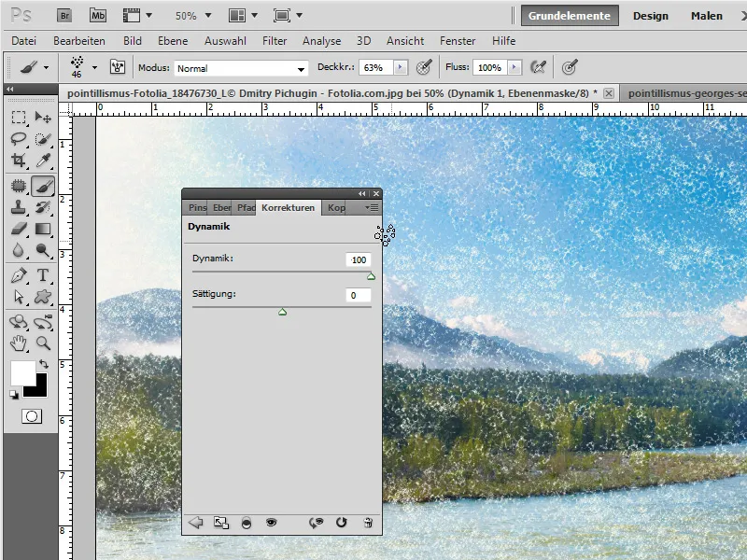Screen dimensions: 747x560
Task: Switch to the Grundelemente workspace
Action: (570, 16)
